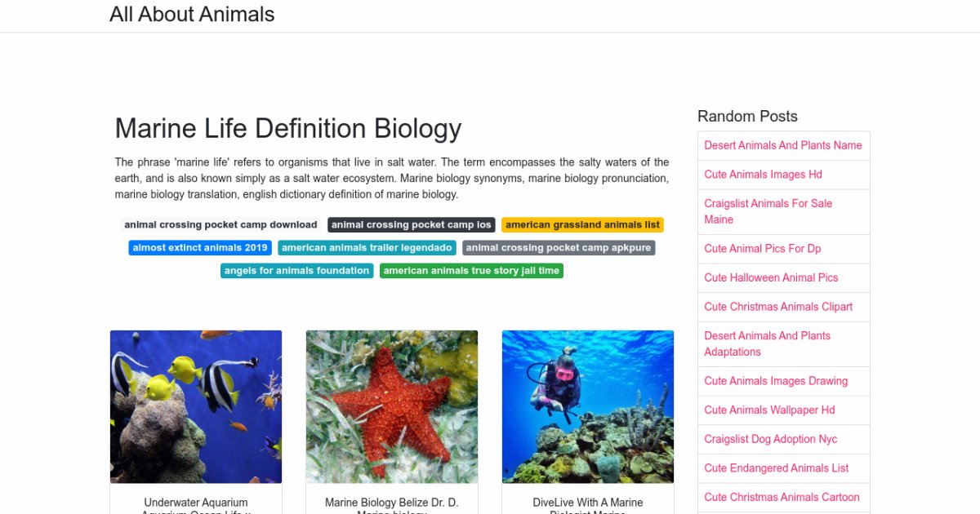Image resolution: width=980 pixels, height=514 pixels.
Task: Select the Cute Endangered Animals List link
Action: 777,468
